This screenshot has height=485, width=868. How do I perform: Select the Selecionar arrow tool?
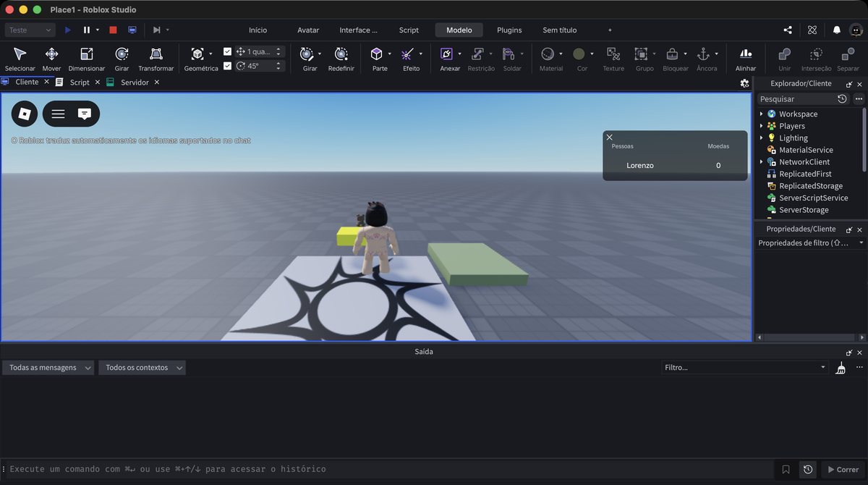pos(20,54)
